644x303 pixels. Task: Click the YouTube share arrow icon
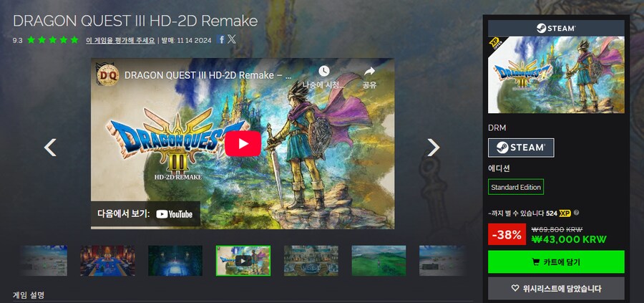[369, 71]
